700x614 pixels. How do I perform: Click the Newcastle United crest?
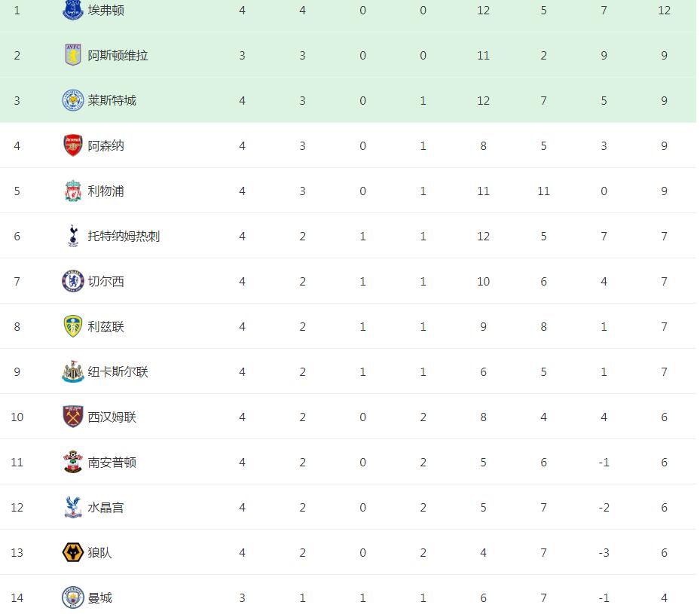(73, 371)
